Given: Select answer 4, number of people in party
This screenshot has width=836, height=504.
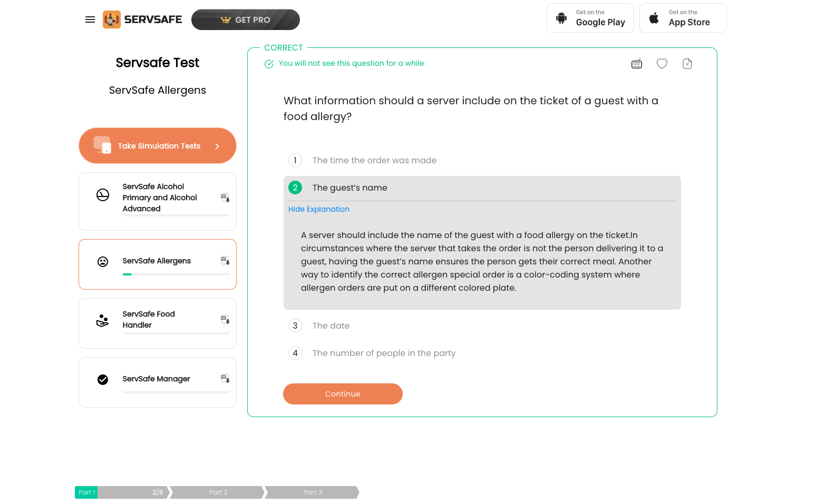Looking at the screenshot, I should tap(482, 353).
